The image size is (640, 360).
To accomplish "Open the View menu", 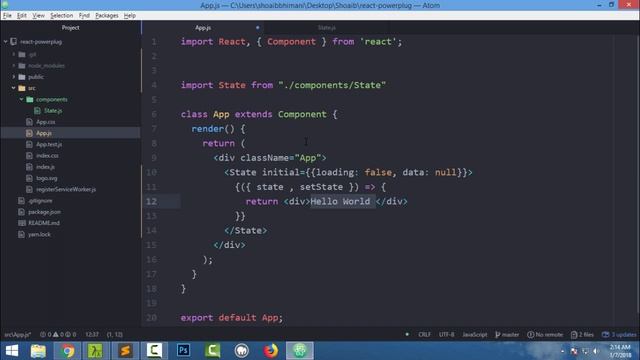I will pyautogui.click(x=38, y=16).
